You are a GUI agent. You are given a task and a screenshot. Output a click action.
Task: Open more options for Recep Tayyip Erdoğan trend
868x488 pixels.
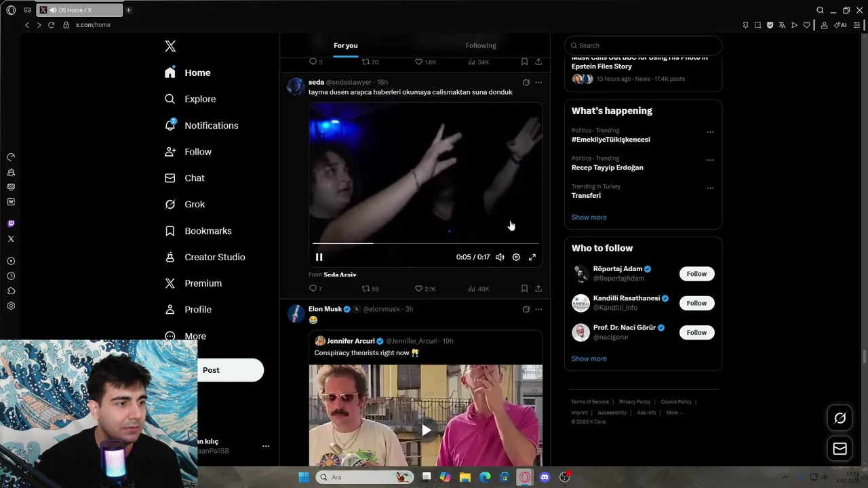[x=710, y=160]
